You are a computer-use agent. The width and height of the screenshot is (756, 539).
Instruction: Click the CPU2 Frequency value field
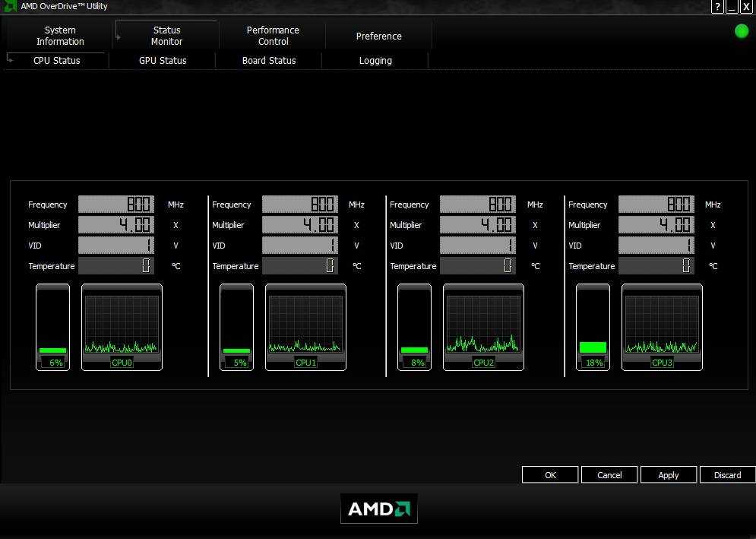478,204
